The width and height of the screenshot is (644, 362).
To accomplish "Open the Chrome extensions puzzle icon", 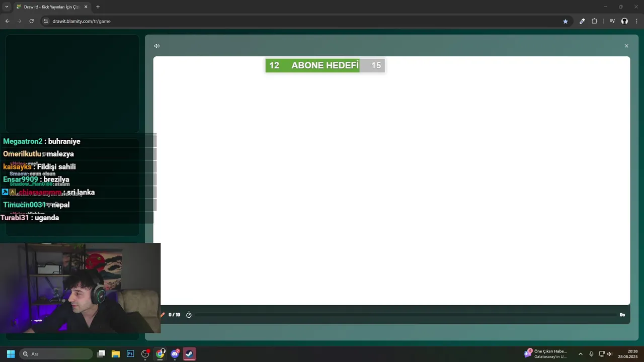I will [x=594, y=21].
